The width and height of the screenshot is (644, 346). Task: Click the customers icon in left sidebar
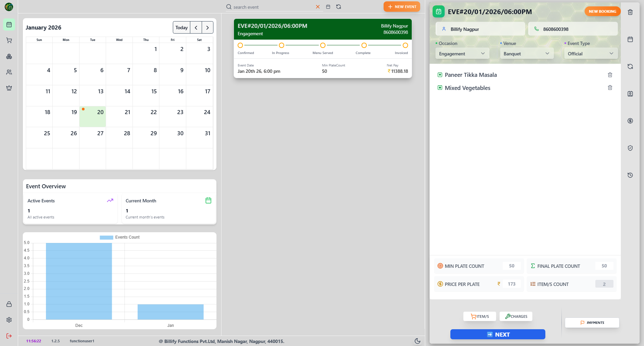tap(9, 72)
